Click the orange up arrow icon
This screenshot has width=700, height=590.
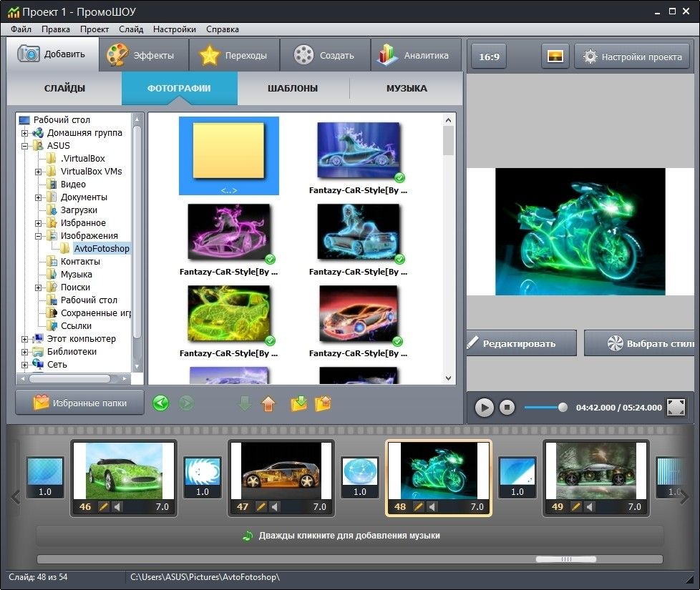tap(268, 404)
